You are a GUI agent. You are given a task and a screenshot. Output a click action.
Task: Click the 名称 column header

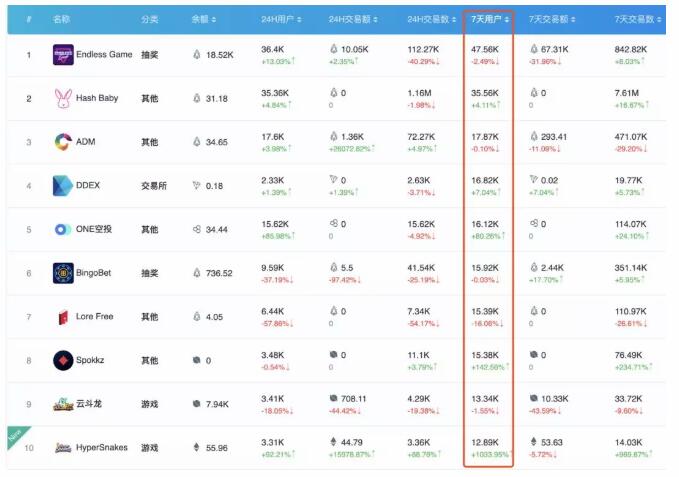[61, 19]
